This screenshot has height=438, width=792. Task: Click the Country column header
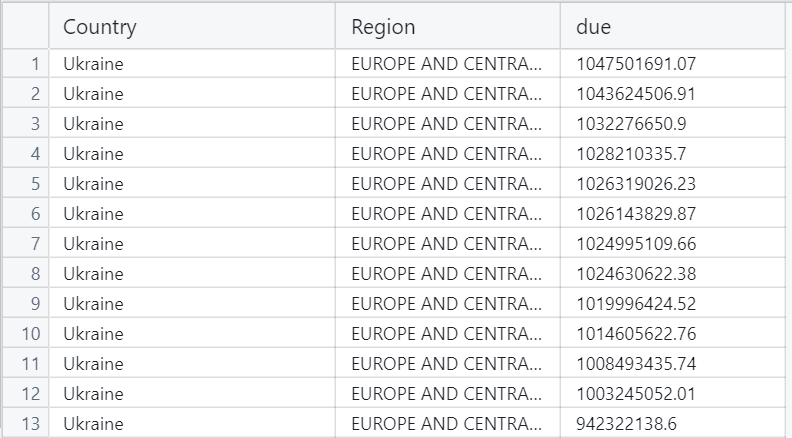tap(192, 26)
